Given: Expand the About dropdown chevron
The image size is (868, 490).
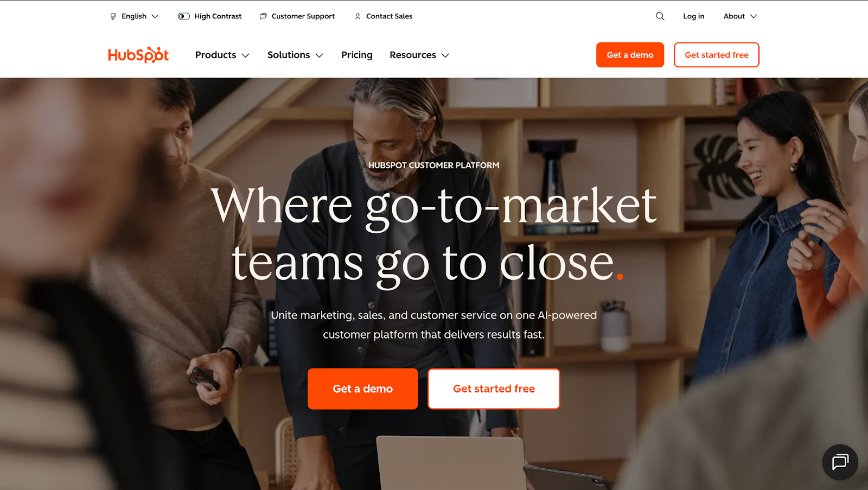Looking at the screenshot, I should pos(754,16).
